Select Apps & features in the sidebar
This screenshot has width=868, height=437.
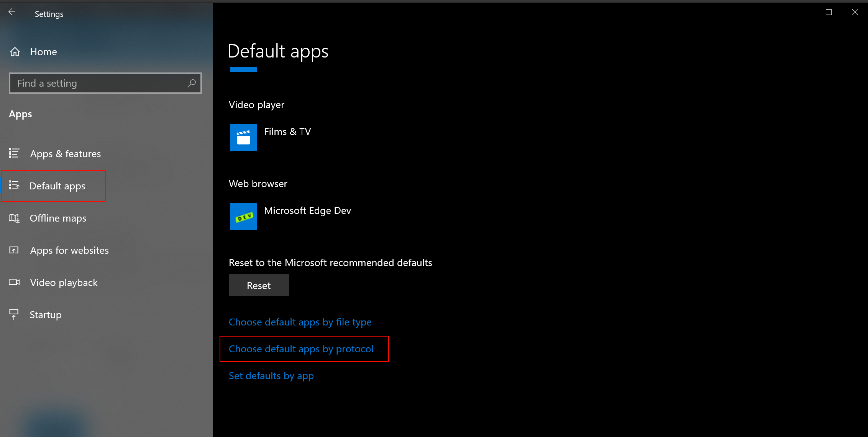click(65, 153)
